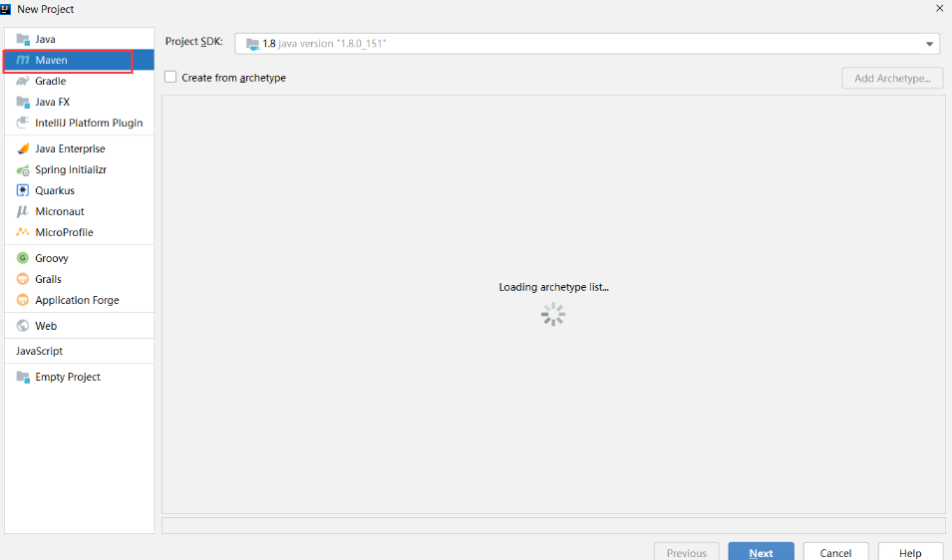Screen dimensions: 952x560
Task: Click the Project SDK version field
Action: (587, 44)
